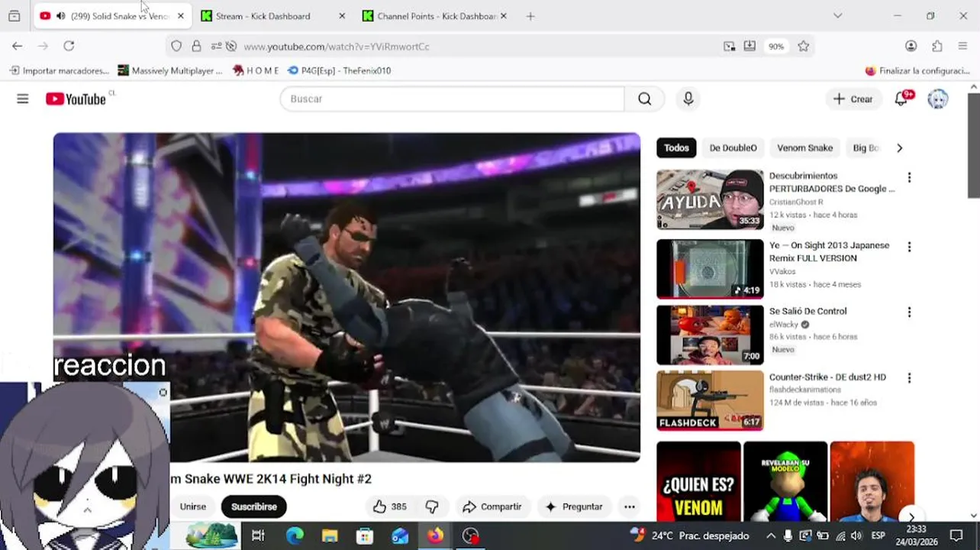The width and height of the screenshot is (980, 550).
Task: Switch to Channel Points Kick Dashboard tab
Action: (436, 16)
